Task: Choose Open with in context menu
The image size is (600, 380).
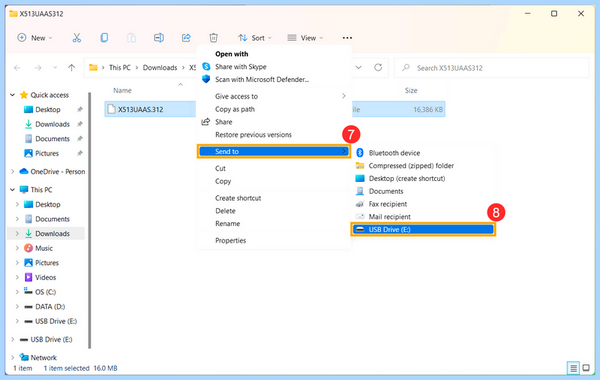Action: point(232,54)
